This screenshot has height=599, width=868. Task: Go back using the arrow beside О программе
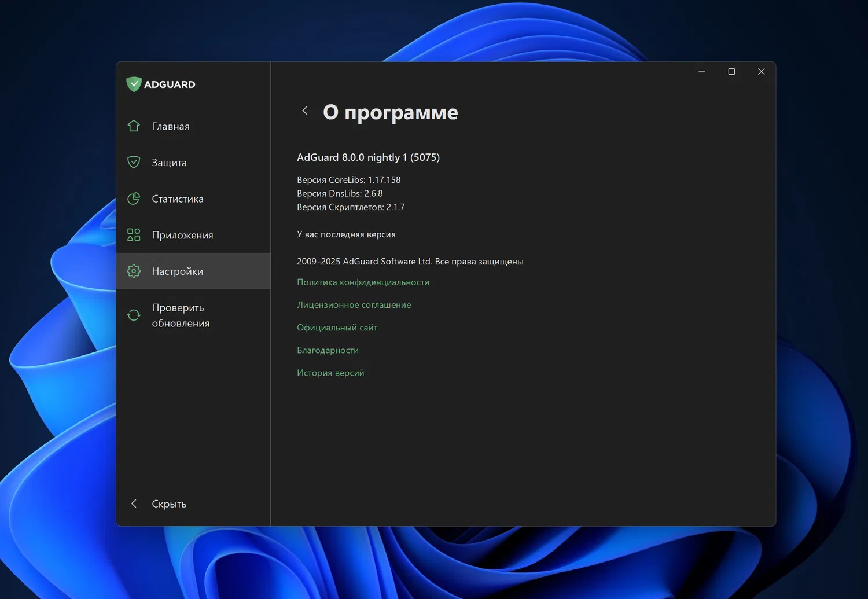click(305, 111)
